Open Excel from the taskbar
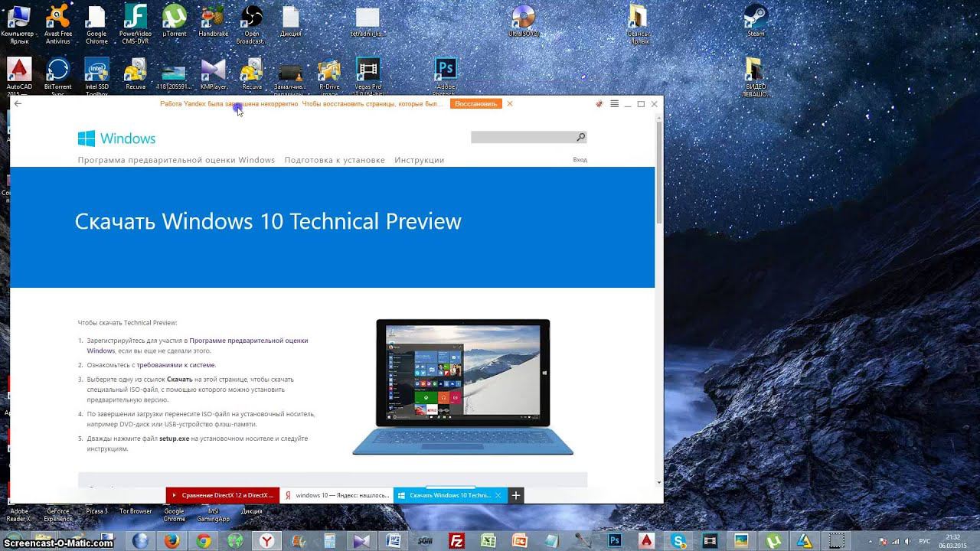Image resolution: width=980 pixels, height=551 pixels. pyautogui.click(x=488, y=540)
